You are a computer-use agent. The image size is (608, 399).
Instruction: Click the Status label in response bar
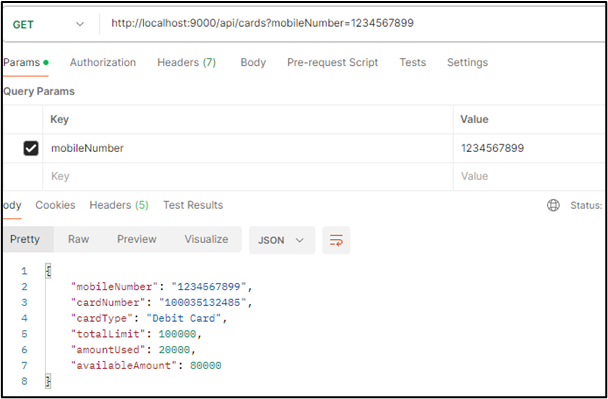pos(586,206)
